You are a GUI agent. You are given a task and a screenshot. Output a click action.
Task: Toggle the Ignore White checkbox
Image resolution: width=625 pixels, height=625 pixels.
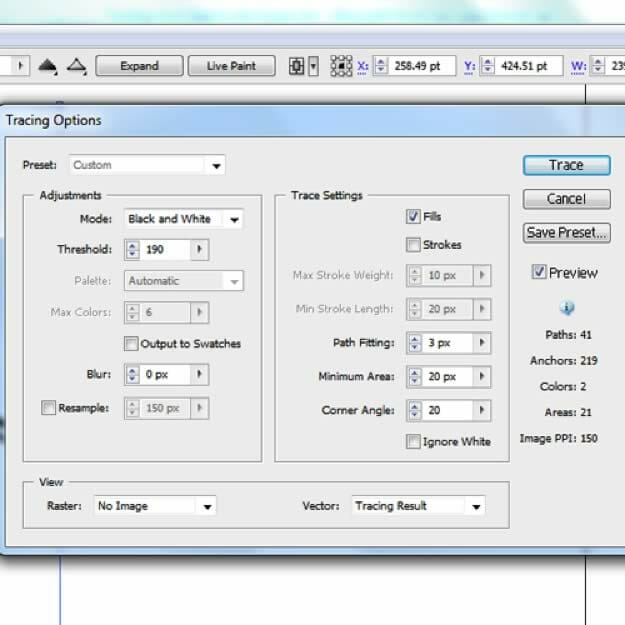coord(413,441)
